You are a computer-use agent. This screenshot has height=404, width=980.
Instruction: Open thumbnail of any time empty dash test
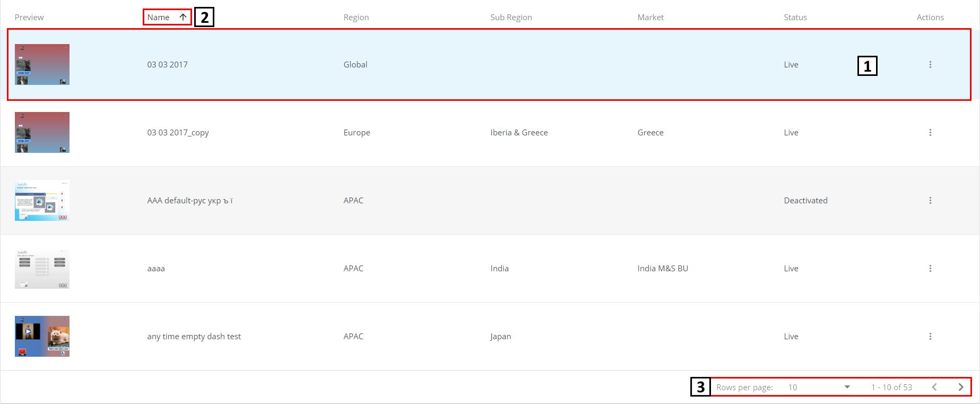click(x=42, y=336)
